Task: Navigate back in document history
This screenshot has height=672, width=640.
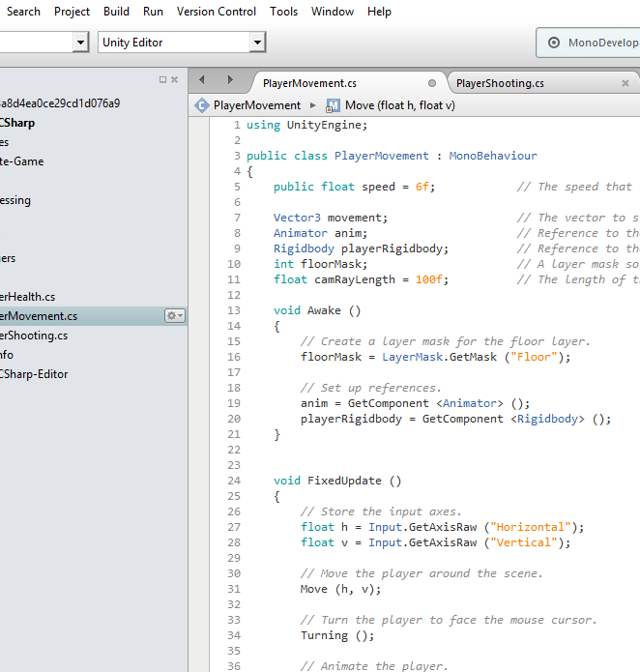Action: tap(202, 79)
